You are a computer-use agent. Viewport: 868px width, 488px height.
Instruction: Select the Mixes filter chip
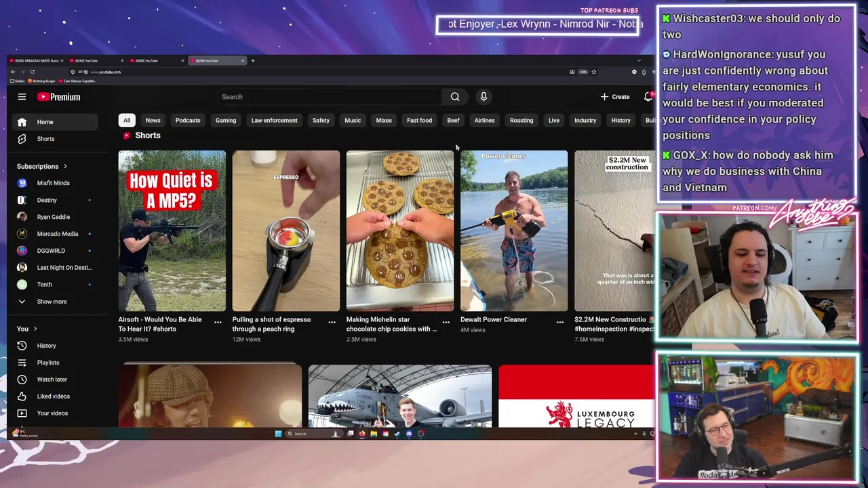coord(384,120)
